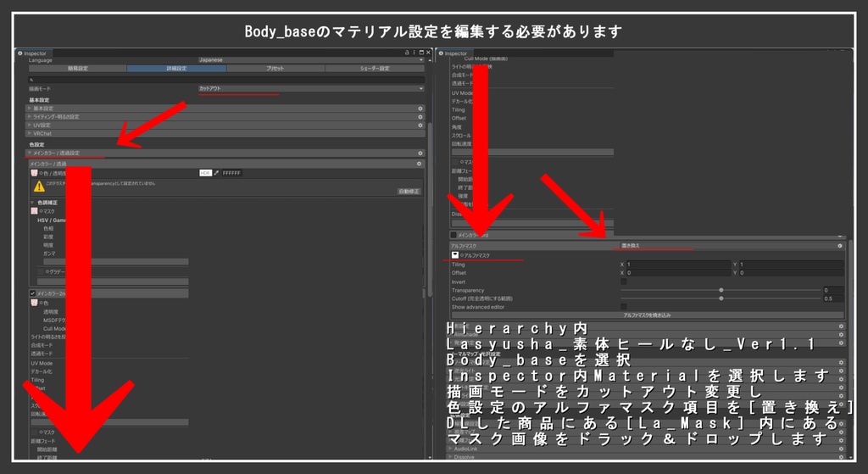Click the ガンマ label in HSV section
The image size is (868, 474).
(49, 254)
